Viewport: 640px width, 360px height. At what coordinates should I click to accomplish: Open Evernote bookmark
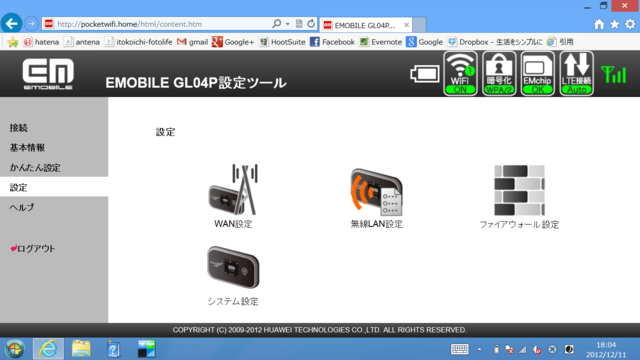click(381, 42)
